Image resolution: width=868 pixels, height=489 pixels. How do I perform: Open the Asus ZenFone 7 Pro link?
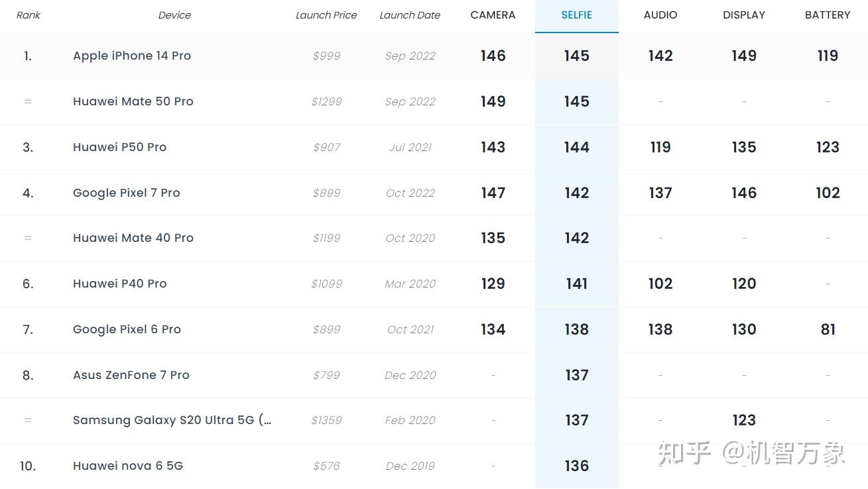pos(131,375)
